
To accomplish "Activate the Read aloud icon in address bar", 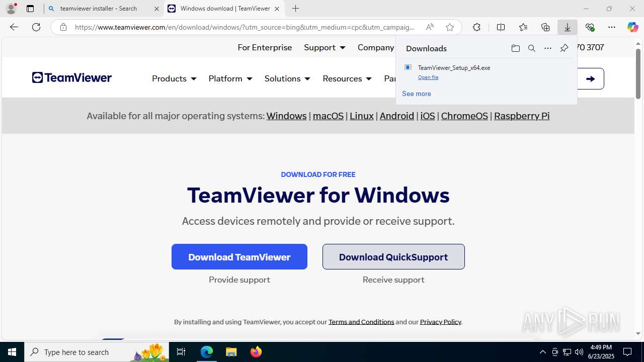I will tap(430, 27).
